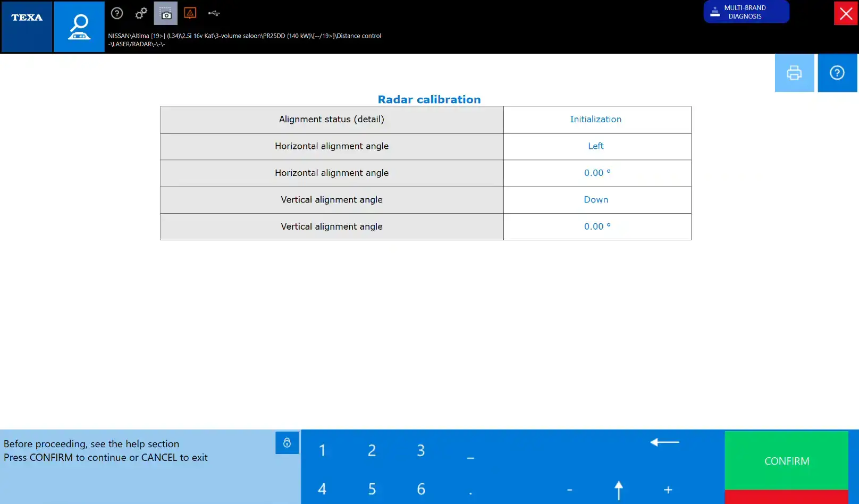Tap the plus key on keypad
Image resolution: width=859 pixels, height=504 pixels.
point(668,490)
